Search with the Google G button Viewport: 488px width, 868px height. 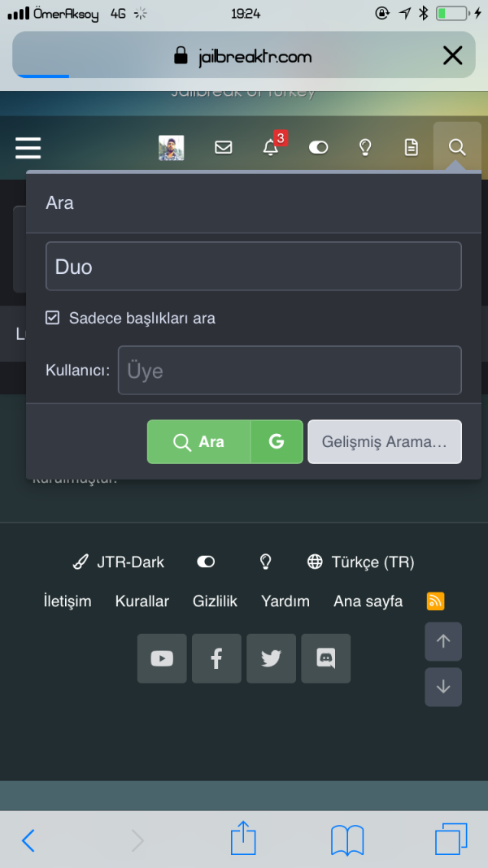coord(277,442)
